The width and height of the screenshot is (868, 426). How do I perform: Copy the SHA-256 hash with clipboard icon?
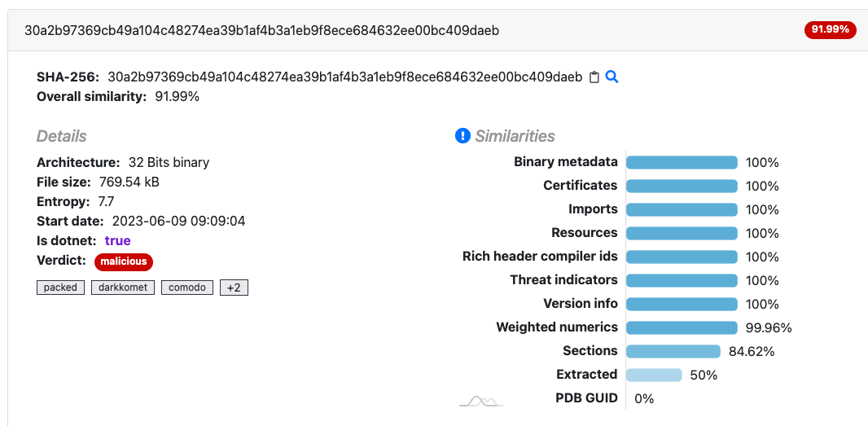coord(594,77)
